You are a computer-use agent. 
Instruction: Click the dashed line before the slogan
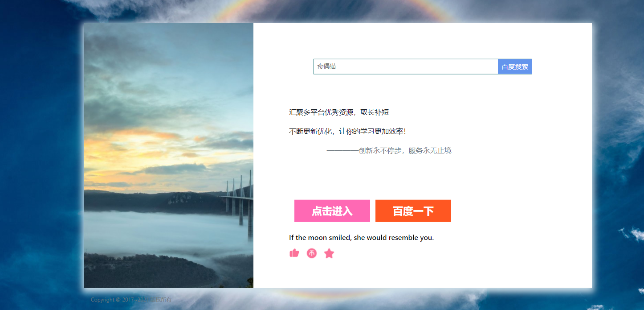tap(342, 151)
